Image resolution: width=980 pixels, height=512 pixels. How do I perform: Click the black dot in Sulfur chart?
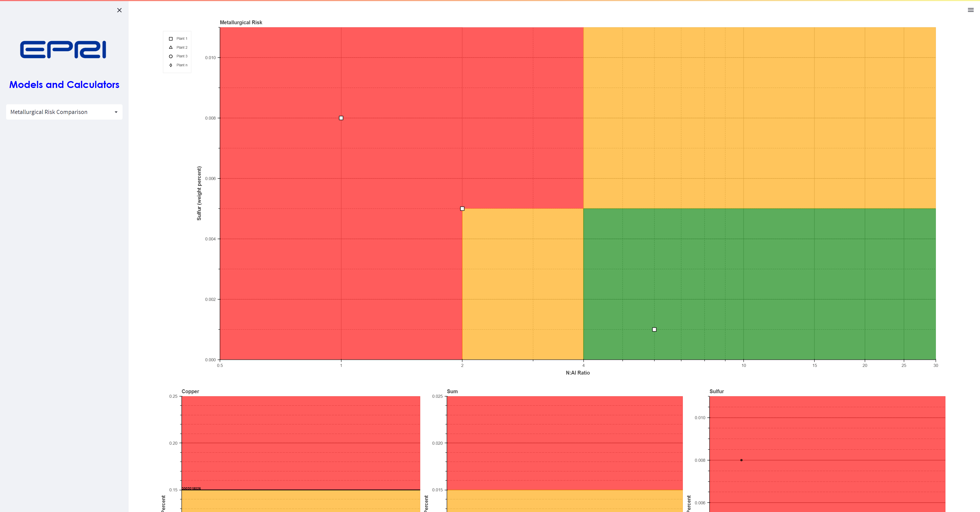[x=741, y=460]
